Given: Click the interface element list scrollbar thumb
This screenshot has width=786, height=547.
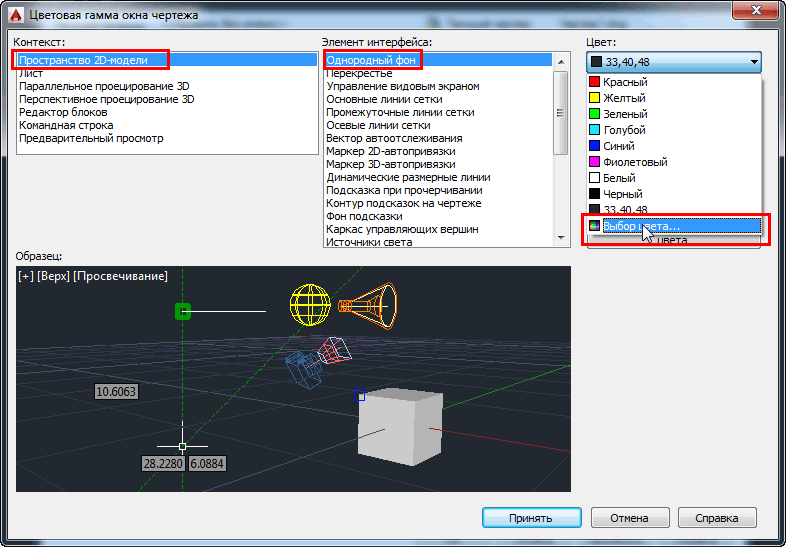Looking at the screenshot, I should coord(561,113).
